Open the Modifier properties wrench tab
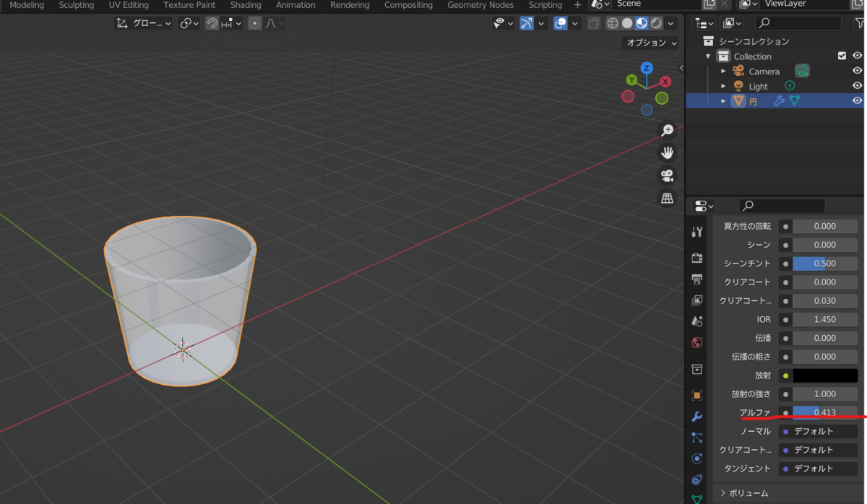Screen dimensions: 867x504 [x=696, y=417]
